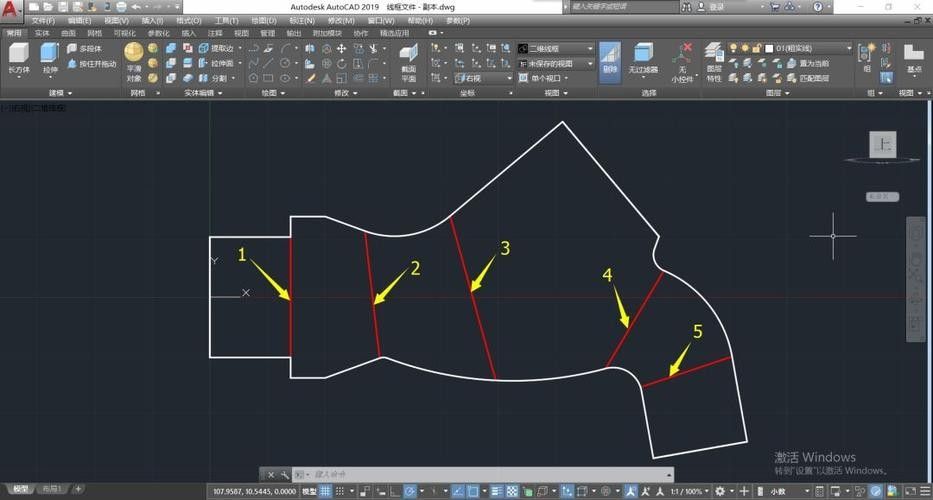The height and width of the screenshot is (500, 933).
Task: Toggle lineweight display in status bar
Action: click(499, 491)
